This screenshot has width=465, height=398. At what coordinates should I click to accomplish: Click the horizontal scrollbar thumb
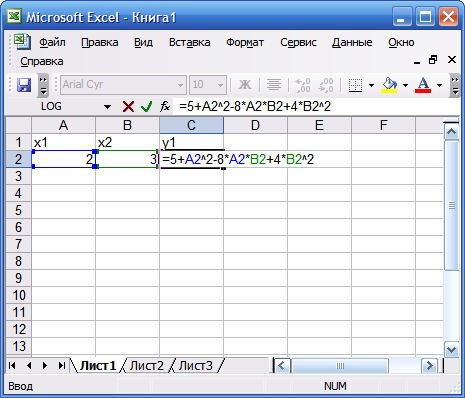(x=340, y=366)
